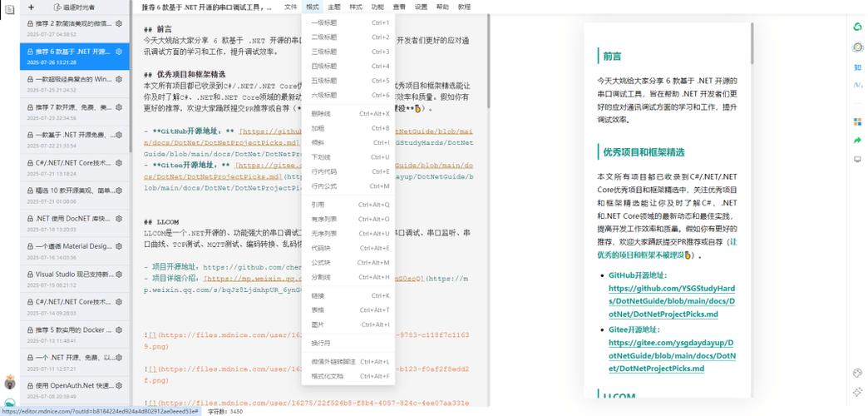Screen dimensions: 868x416
Task: Open settings gear for 一款基于 .NET 开源免费 article
Action: point(118,135)
